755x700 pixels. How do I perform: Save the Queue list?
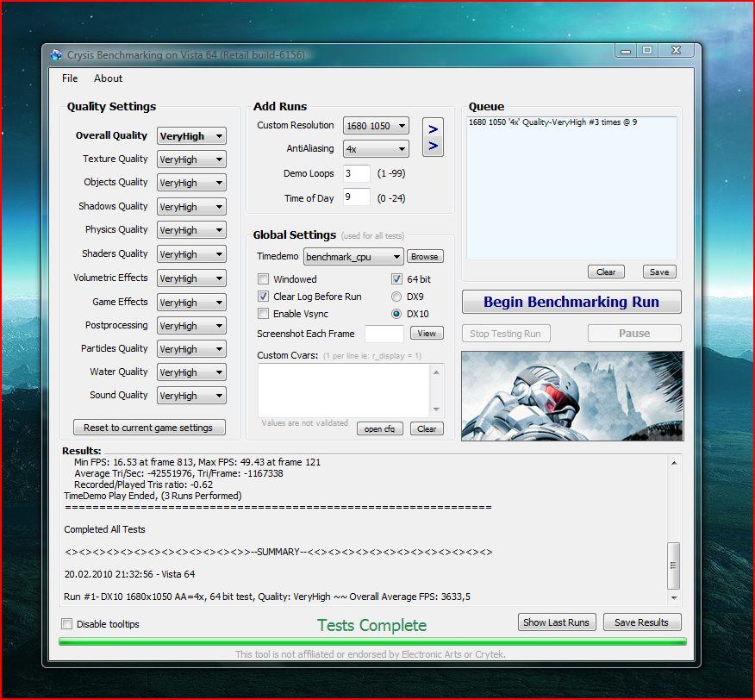659,272
